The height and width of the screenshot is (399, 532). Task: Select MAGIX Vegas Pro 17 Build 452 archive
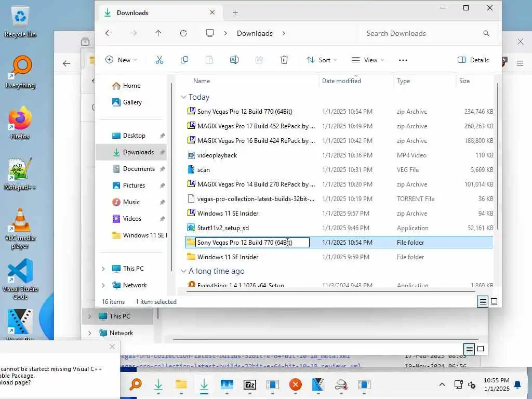coord(339,126)
